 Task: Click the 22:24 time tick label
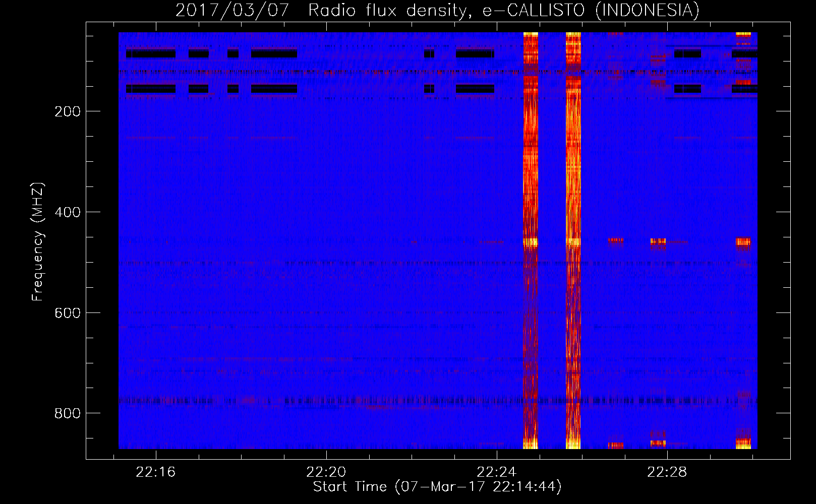coord(497,472)
